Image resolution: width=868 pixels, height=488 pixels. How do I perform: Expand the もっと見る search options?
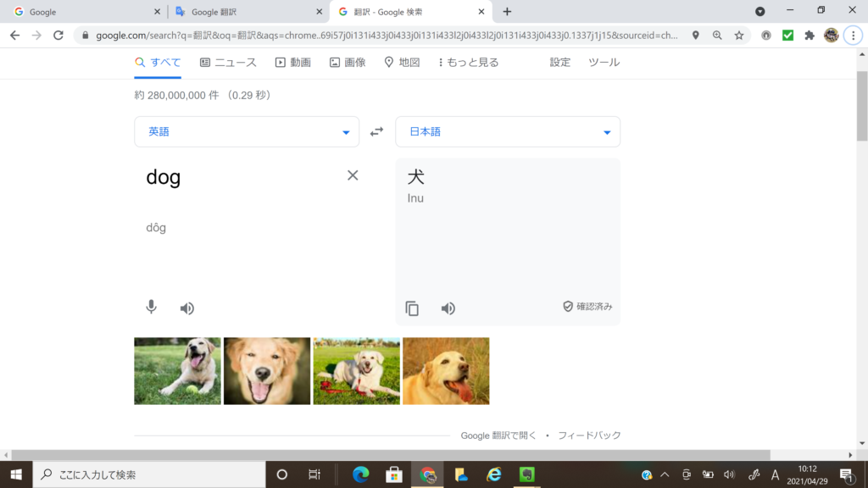point(468,63)
